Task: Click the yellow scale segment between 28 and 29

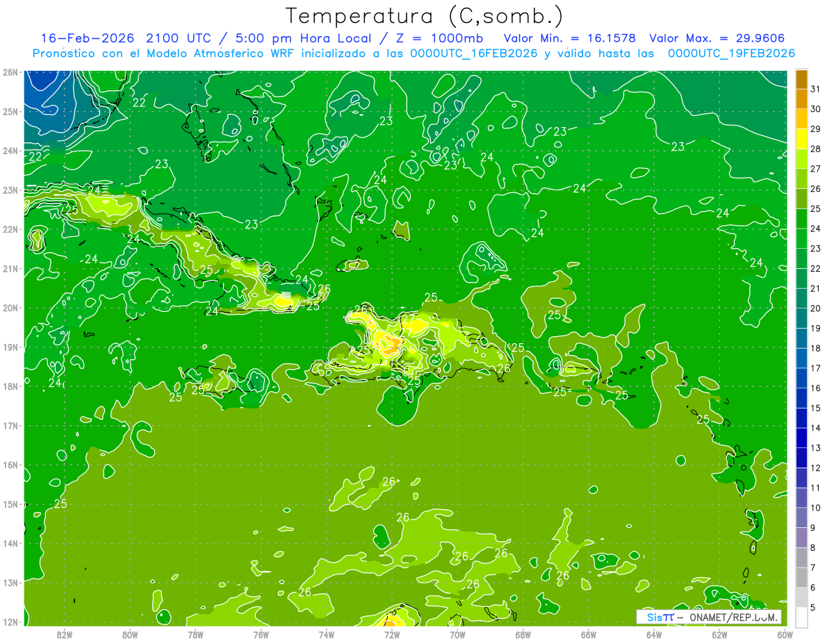Action: (x=801, y=139)
